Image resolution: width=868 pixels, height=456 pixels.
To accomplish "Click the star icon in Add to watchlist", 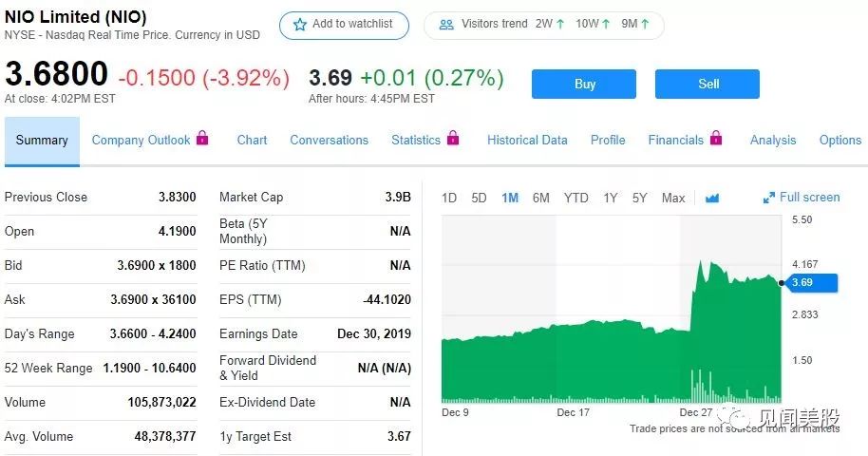I will [x=300, y=25].
